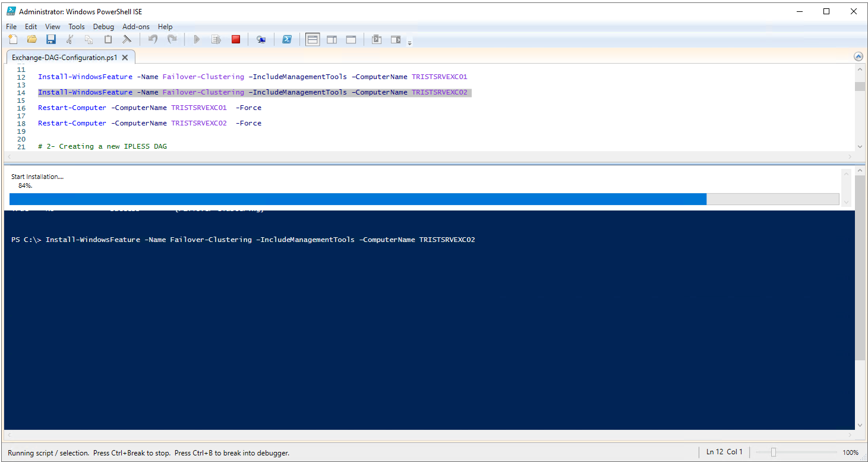Image resolution: width=868 pixels, height=462 pixels.
Task: Show Command Window icon
Action: pos(376,39)
